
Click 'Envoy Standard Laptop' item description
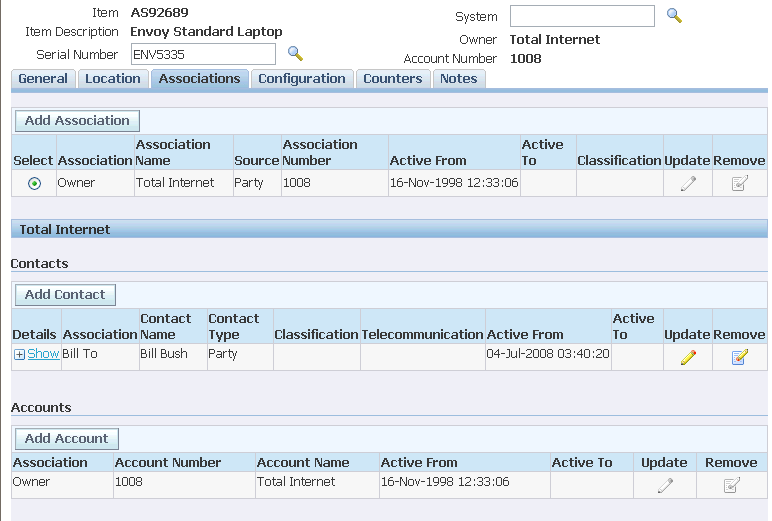(206, 32)
